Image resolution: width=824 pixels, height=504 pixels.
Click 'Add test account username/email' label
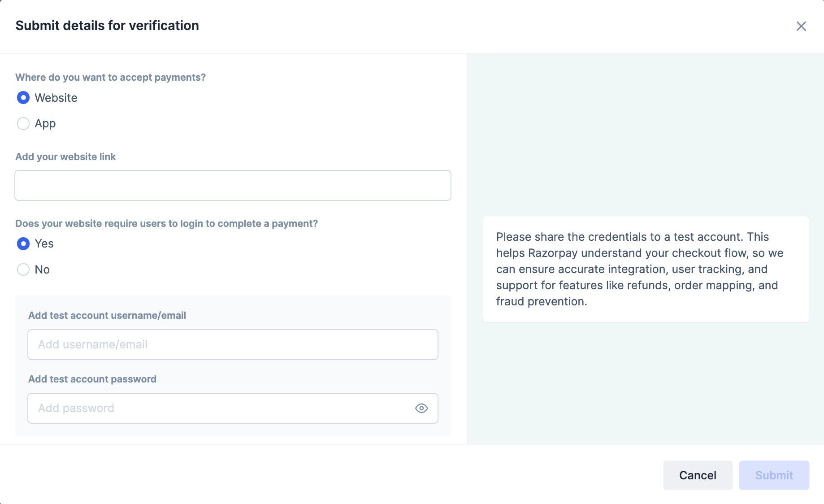point(107,315)
